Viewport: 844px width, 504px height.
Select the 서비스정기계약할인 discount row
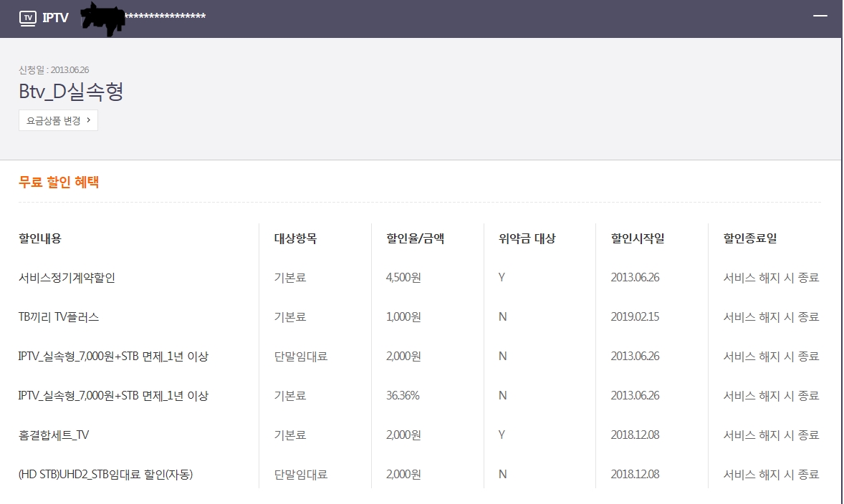click(67, 278)
